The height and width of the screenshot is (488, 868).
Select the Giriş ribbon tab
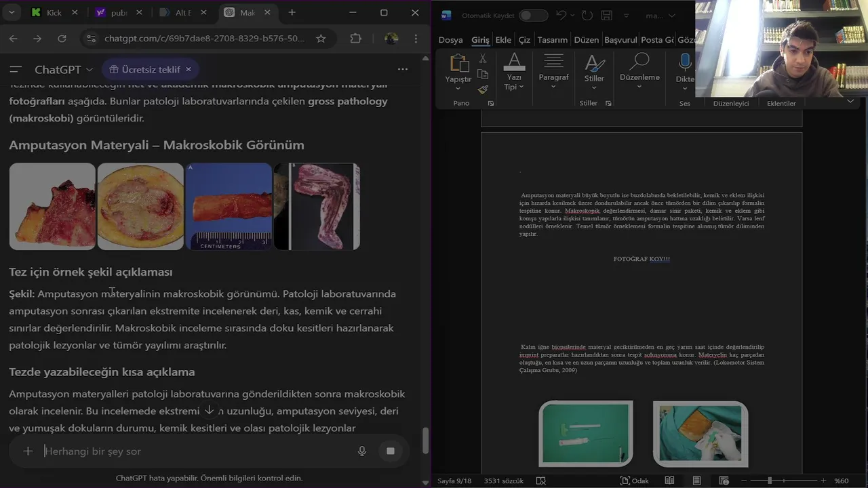[x=480, y=40]
